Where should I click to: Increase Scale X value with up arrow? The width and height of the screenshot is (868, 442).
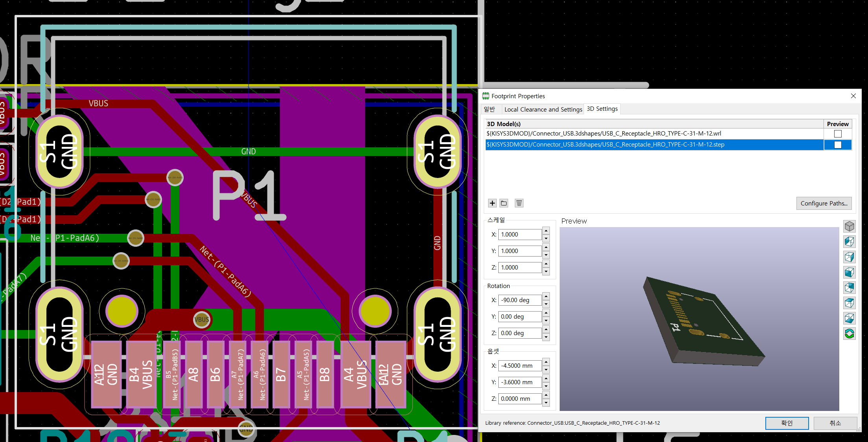coord(546,231)
